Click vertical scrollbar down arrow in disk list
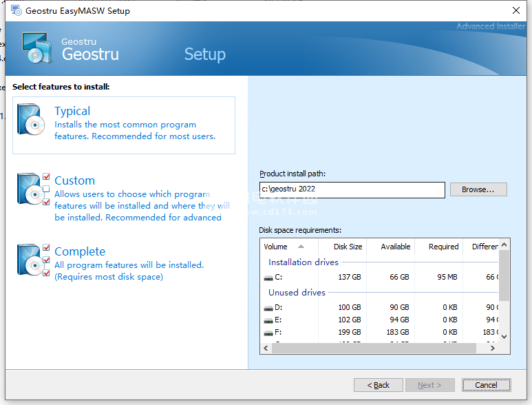The width and height of the screenshot is (532, 405). (x=504, y=337)
